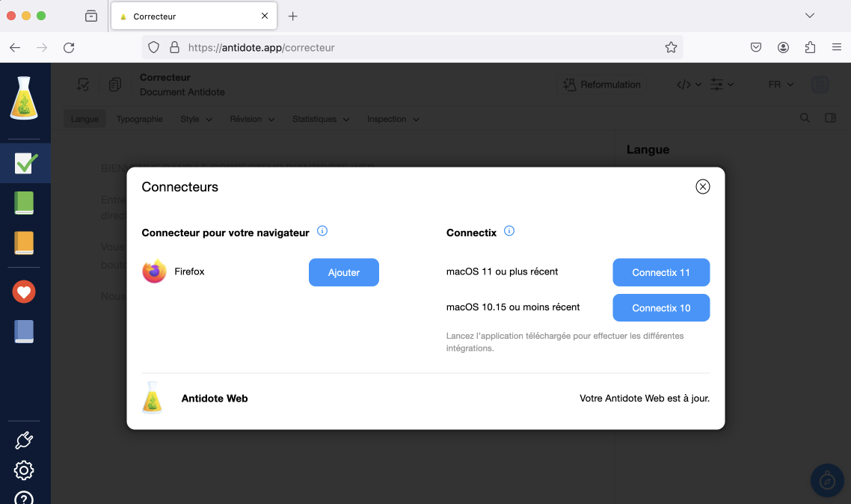Open the green dictionaries book icon
Image resolution: width=851 pixels, height=504 pixels.
pyautogui.click(x=25, y=203)
